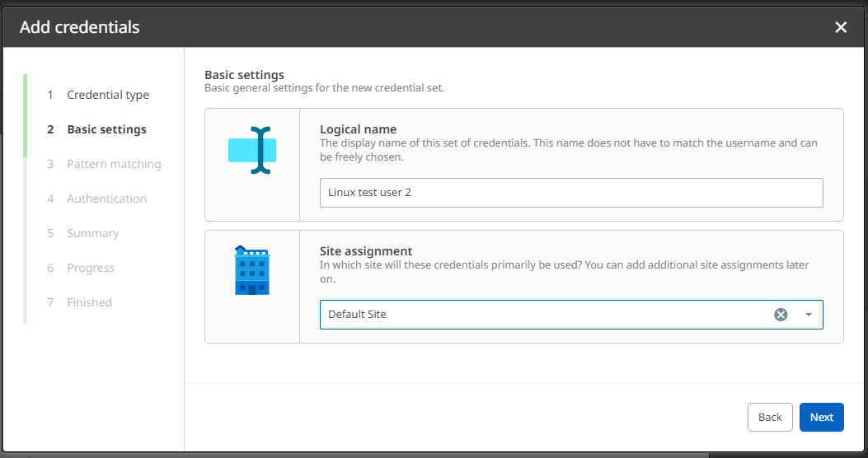The image size is (868, 458).
Task: Clear the Default Site selection
Action: (x=781, y=315)
